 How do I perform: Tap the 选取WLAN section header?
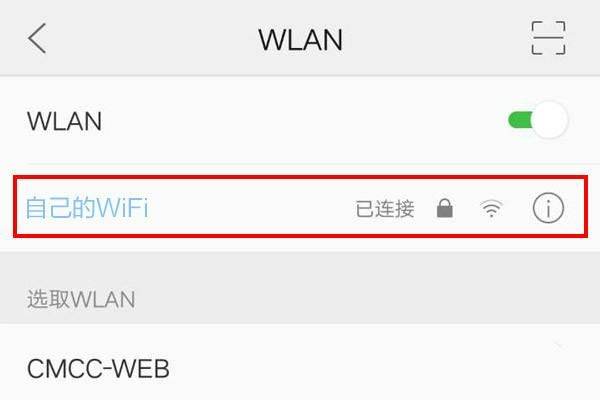point(81,299)
